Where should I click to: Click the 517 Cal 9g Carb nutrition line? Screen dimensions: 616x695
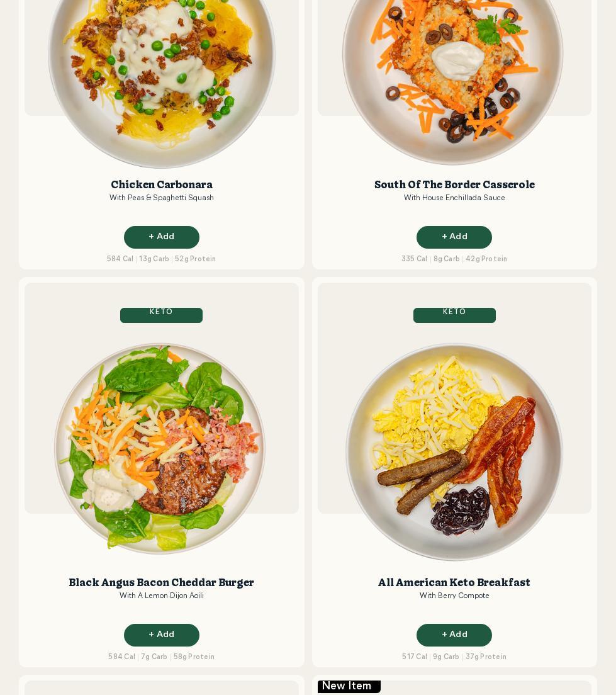point(454,657)
